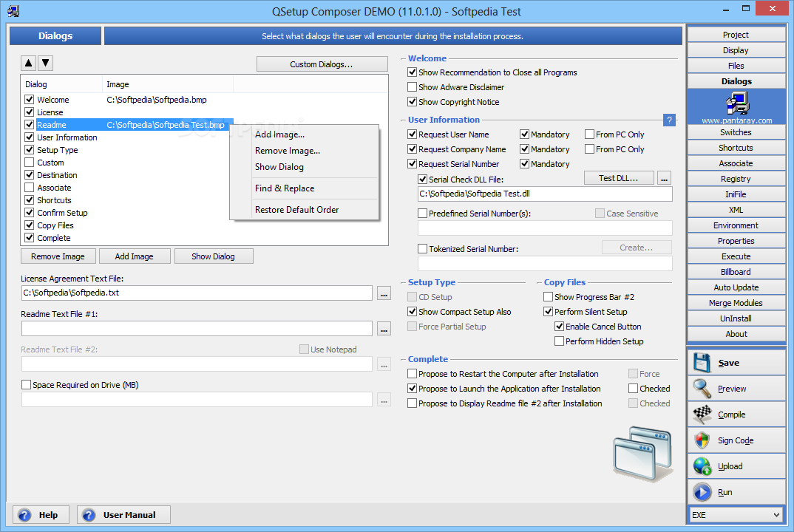The width and height of the screenshot is (794, 532).
Task: Open the EXE output type dropdown
Action: click(736, 515)
